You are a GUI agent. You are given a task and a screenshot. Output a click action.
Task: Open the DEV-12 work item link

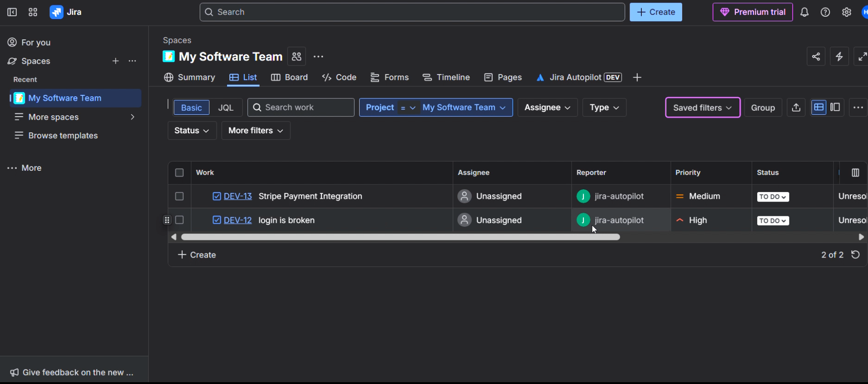(238, 220)
